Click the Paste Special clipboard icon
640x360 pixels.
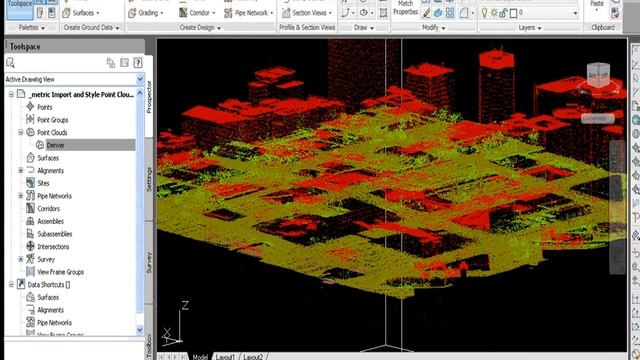tap(615, 13)
